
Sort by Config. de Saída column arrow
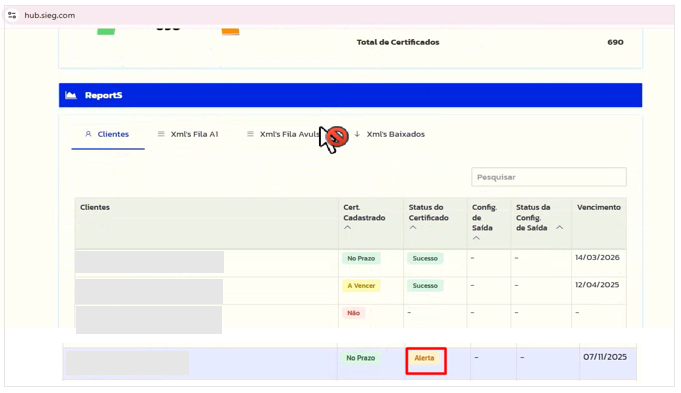pos(476,238)
